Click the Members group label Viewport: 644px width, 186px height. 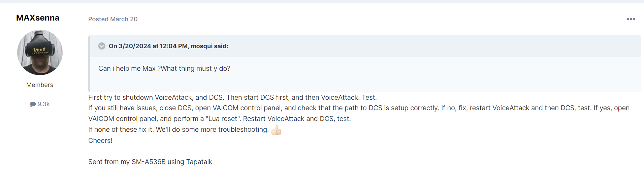40,85
